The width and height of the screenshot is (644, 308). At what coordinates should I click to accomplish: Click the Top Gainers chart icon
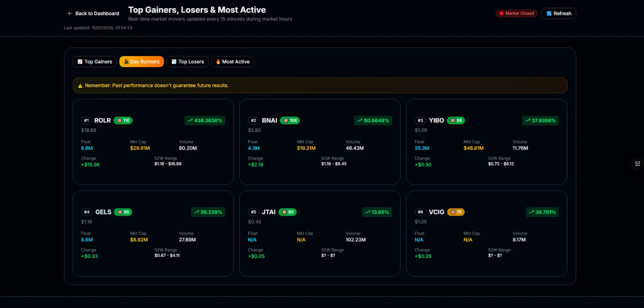[80, 62]
